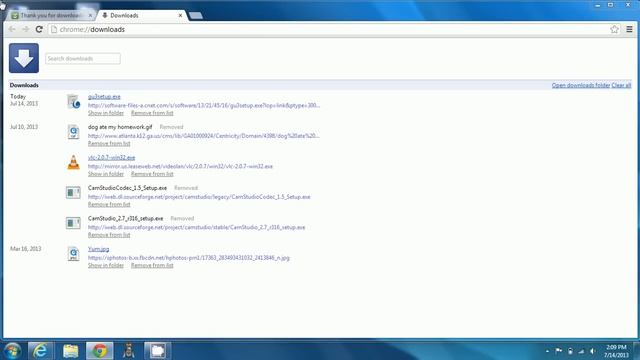640x360 pixels.
Task: Click the 'dog ate my homework.gif' file name
Action: 120,127
